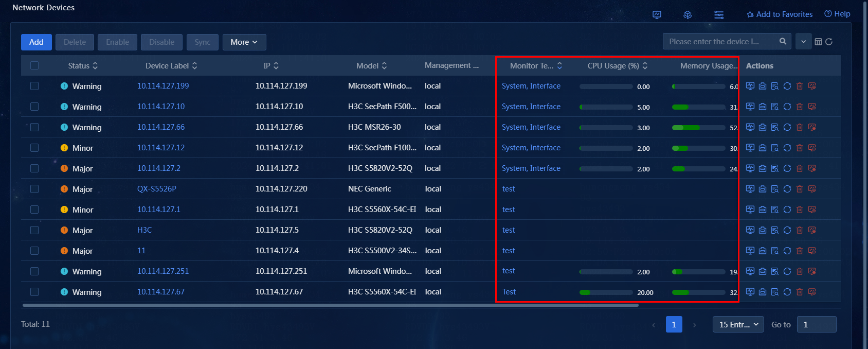Check the box for device 10.114.127.67
868x349 pixels.
tap(34, 292)
